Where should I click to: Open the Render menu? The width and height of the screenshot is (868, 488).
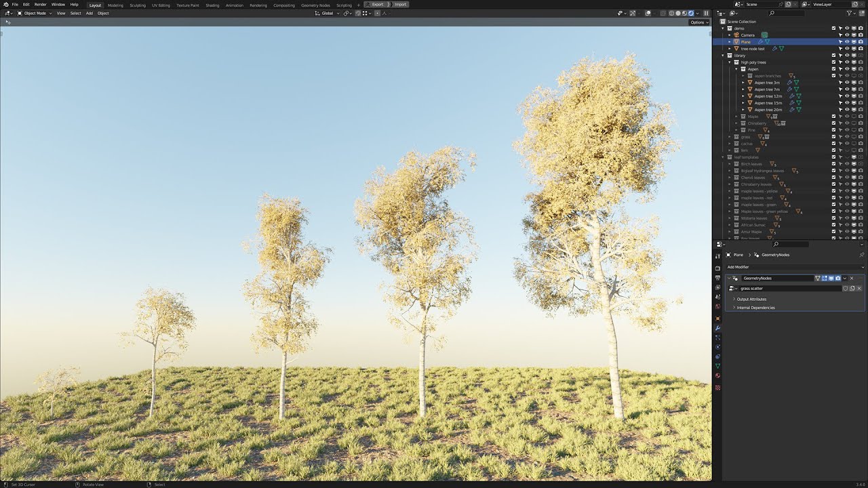pos(41,4)
